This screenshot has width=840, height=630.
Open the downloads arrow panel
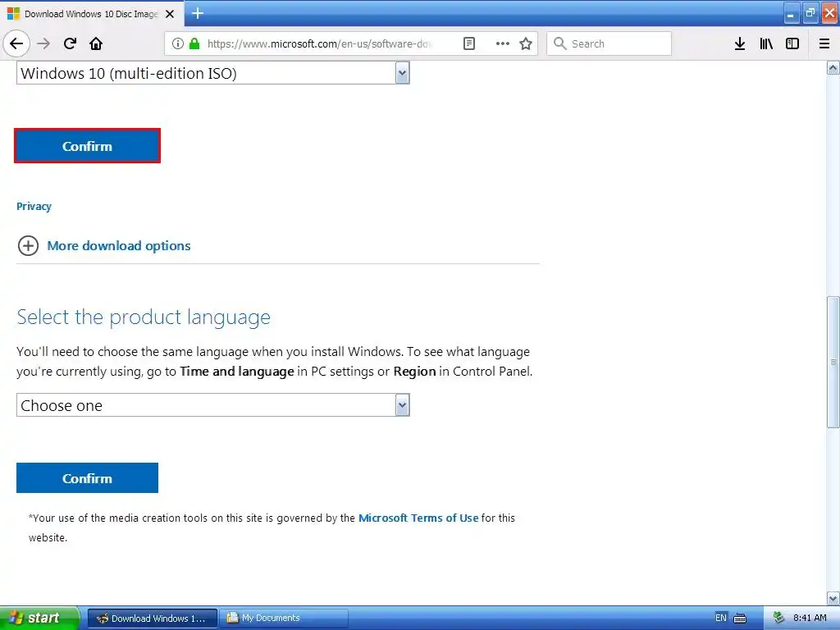click(x=740, y=43)
